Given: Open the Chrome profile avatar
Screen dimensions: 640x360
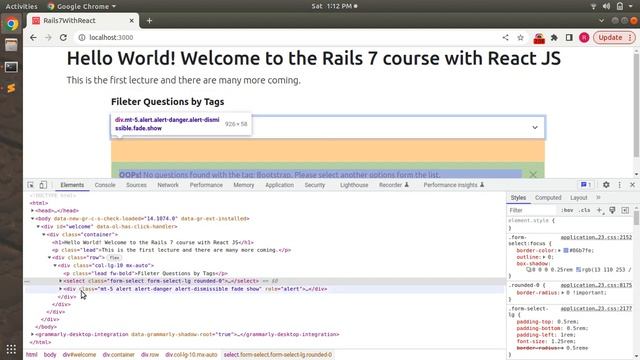Looking at the screenshot, I should tap(584, 38).
